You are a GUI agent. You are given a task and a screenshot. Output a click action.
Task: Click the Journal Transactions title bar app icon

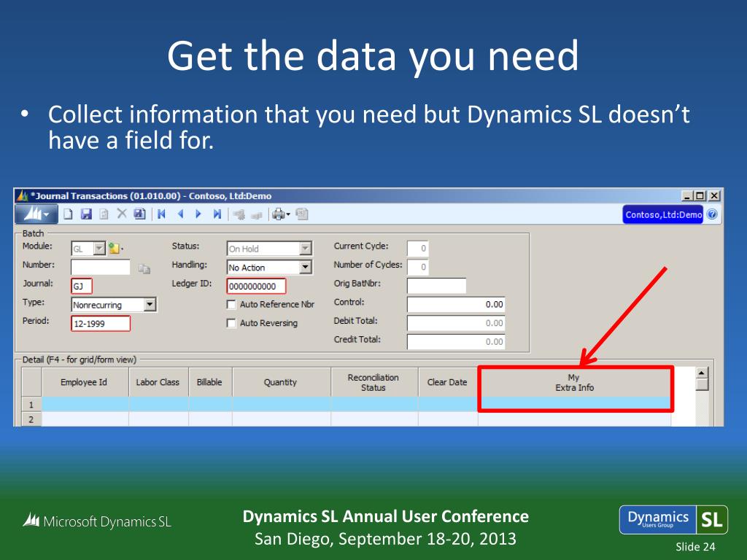pos(23,195)
